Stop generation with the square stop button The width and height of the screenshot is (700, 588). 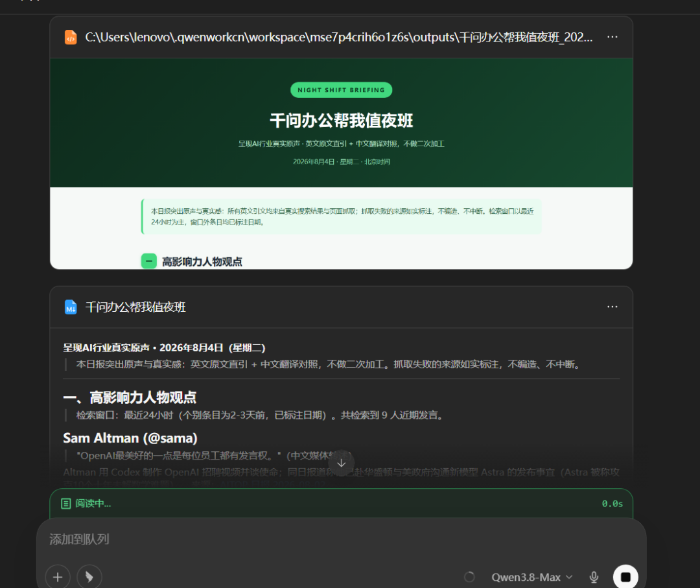point(625,577)
